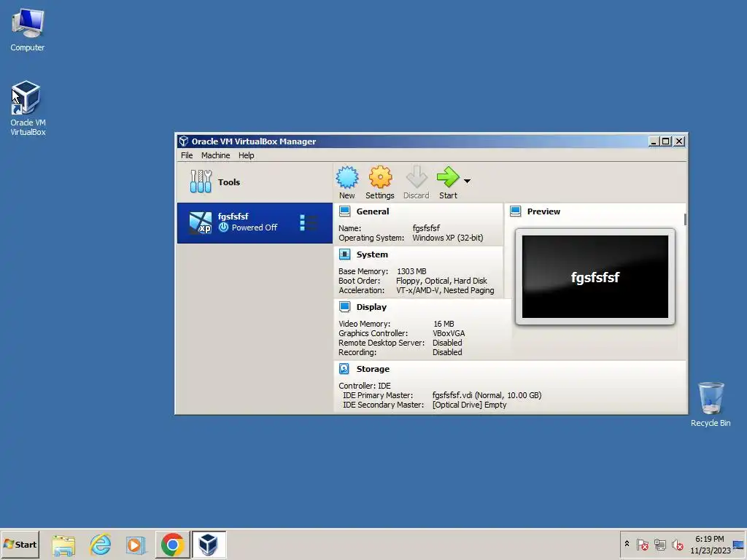Maximize the VirtualBox Manager window
The height and width of the screenshot is (560, 747).
[666, 141]
